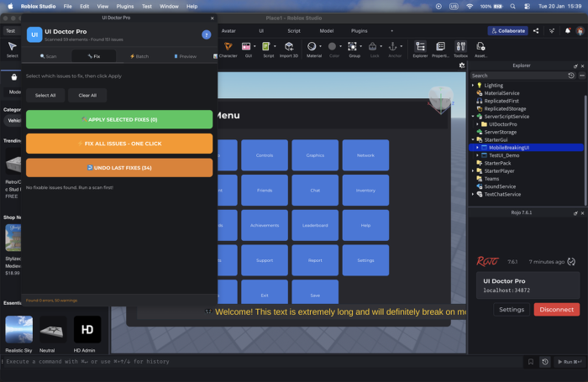Click the Lock tool icon
This screenshot has width=588, height=382.
pyautogui.click(x=372, y=46)
